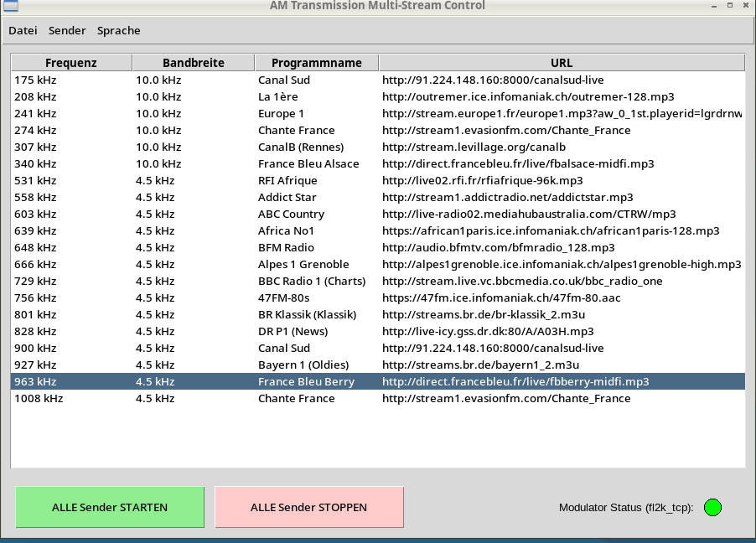Select the Africa No1 program name
Screen dimensions: 756x543
(286, 231)
